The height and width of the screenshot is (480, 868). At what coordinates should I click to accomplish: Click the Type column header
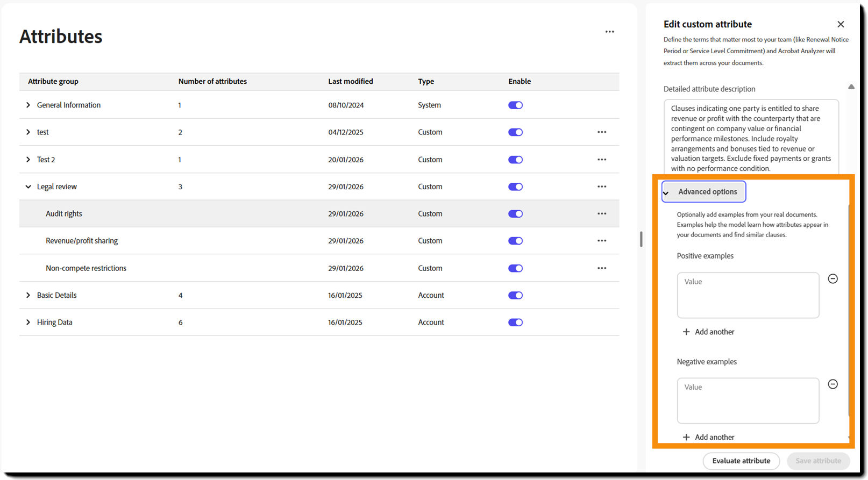click(426, 82)
